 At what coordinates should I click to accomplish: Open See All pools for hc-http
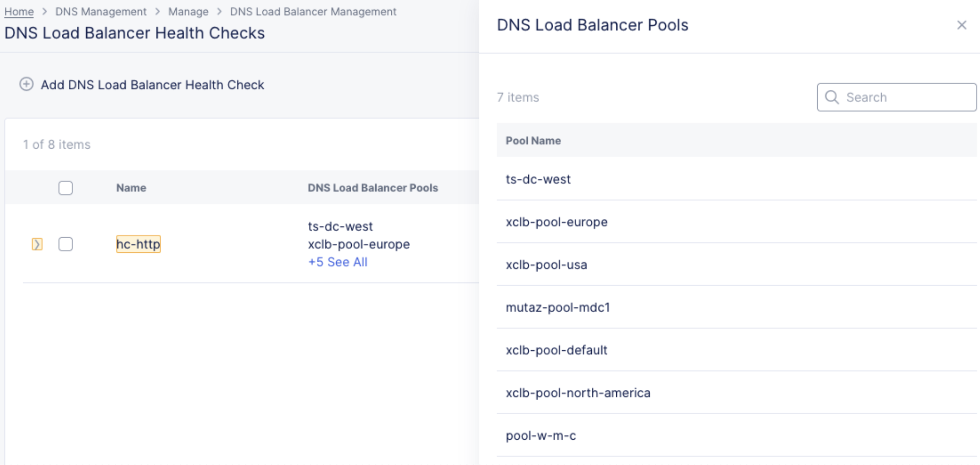pos(338,262)
